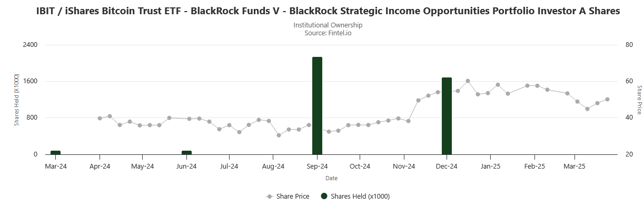
Task: Click the Shares Held (X1000) left axis label
Action: [x=16, y=99]
